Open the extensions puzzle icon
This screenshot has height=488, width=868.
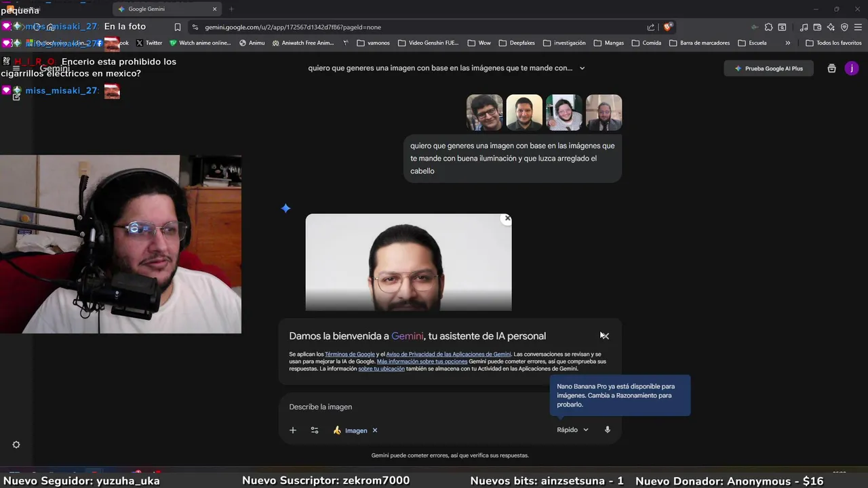click(768, 27)
